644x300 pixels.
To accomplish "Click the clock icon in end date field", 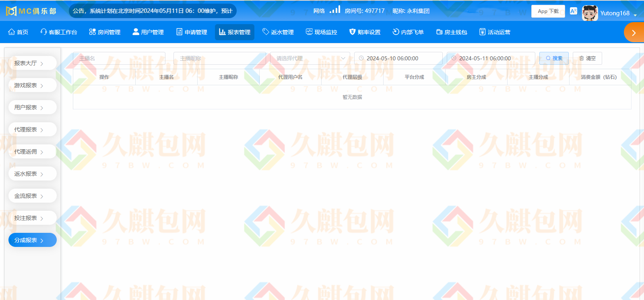I will tap(454, 58).
